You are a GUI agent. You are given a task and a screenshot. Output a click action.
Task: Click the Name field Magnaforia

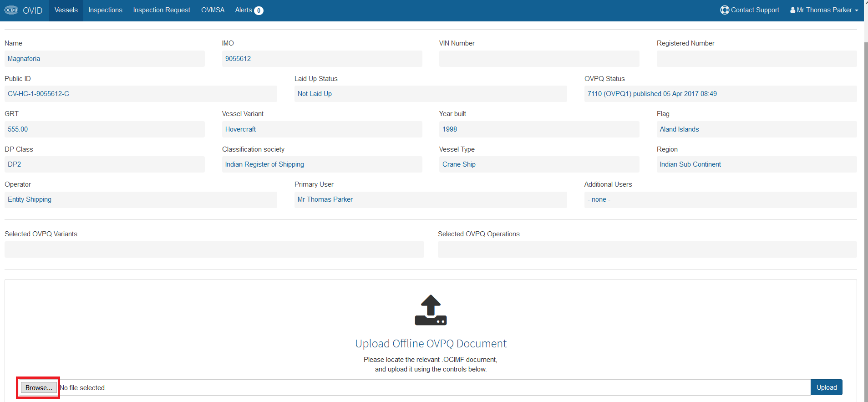tap(105, 59)
